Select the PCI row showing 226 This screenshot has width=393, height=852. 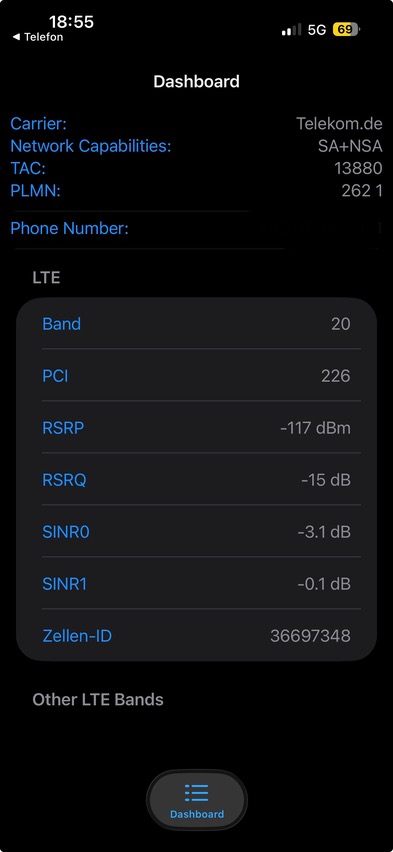tap(196, 375)
